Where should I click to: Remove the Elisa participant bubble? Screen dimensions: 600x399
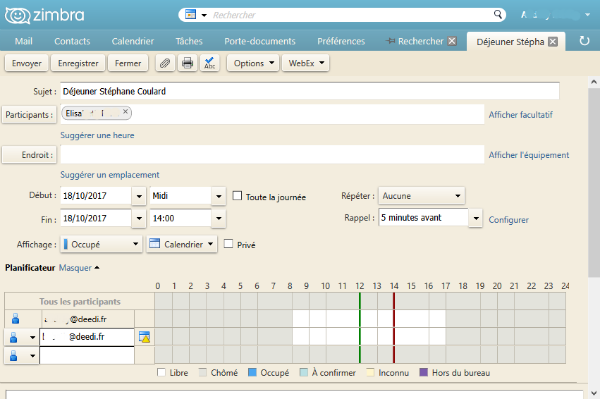click(x=125, y=112)
